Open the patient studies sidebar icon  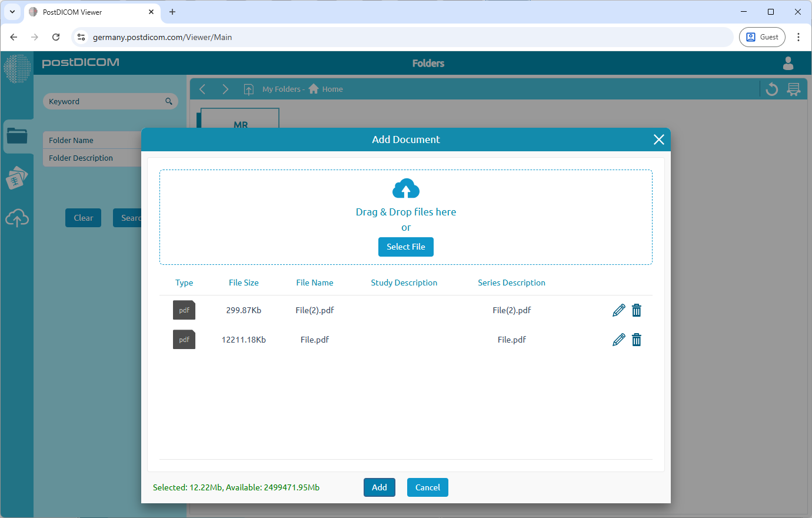point(17,178)
